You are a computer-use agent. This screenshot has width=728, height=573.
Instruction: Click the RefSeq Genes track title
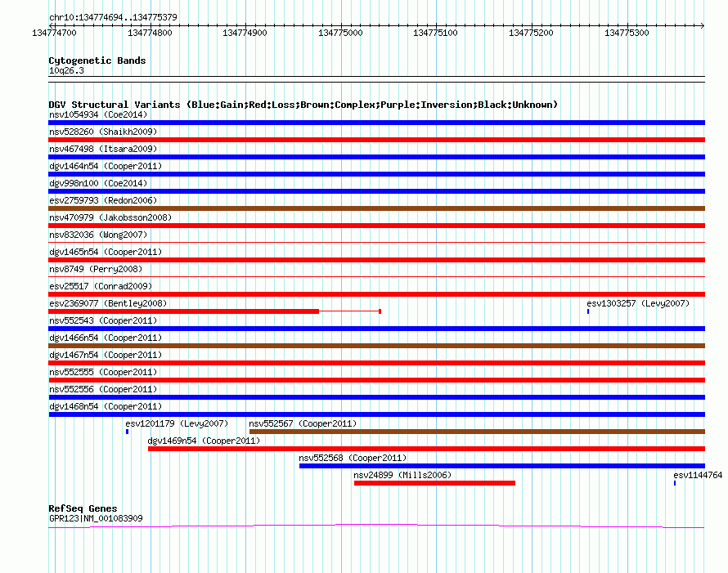pyautogui.click(x=83, y=508)
